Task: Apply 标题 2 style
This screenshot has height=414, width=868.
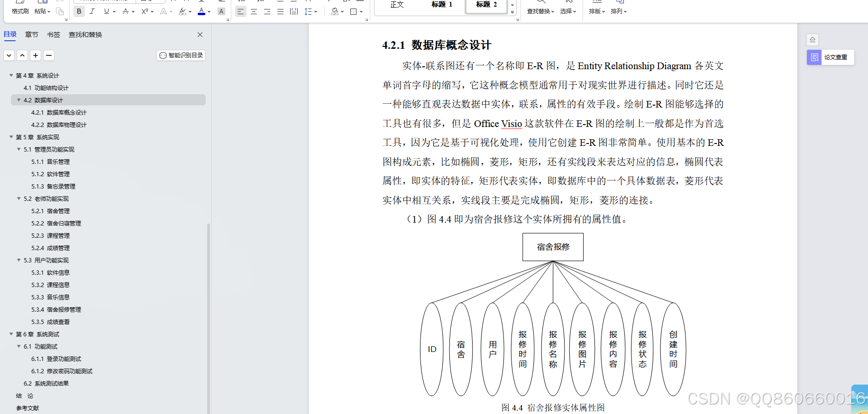Action: (x=486, y=5)
